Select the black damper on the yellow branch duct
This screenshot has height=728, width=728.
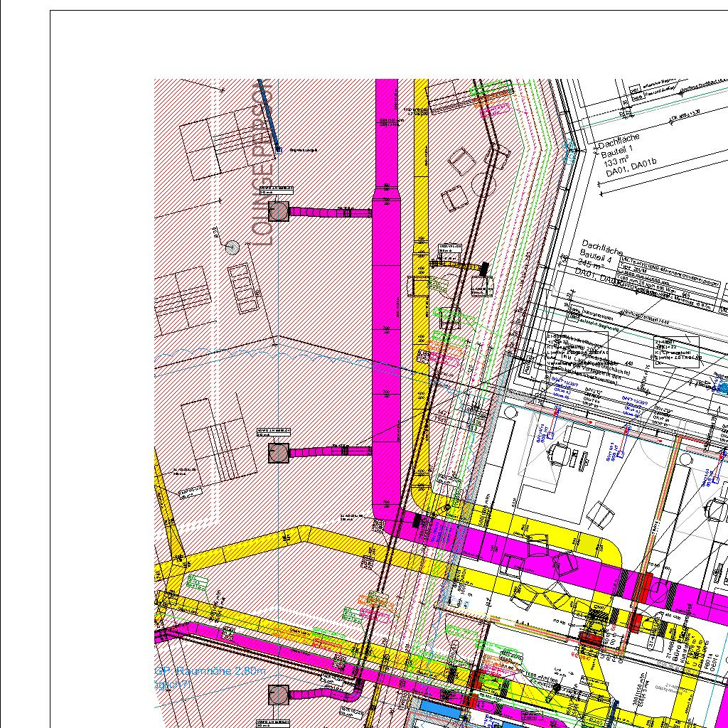coord(484,268)
